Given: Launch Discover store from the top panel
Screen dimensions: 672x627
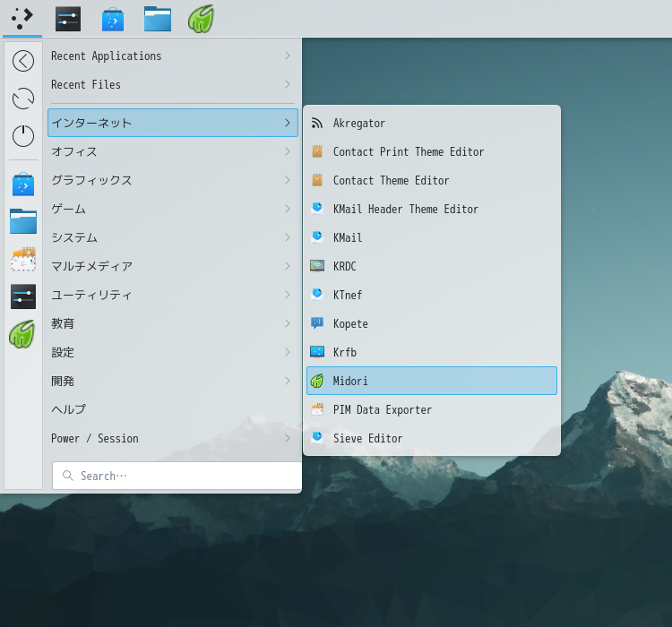Looking at the screenshot, I should click(x=113, y=20).
